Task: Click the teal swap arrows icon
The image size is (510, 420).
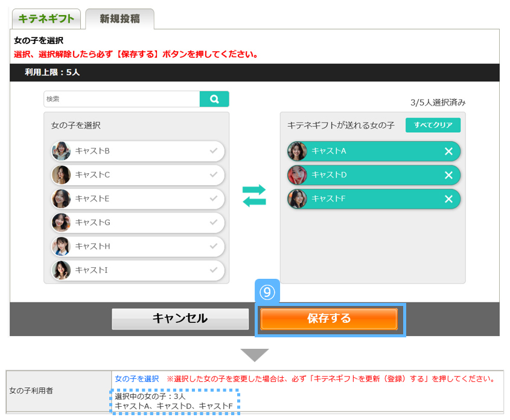Action: click(x=254, y=196)
